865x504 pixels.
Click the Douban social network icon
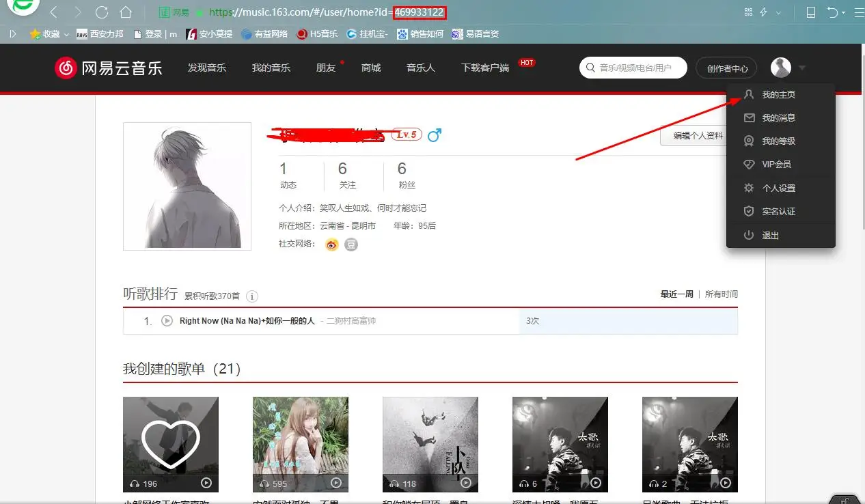coord(351,244)
